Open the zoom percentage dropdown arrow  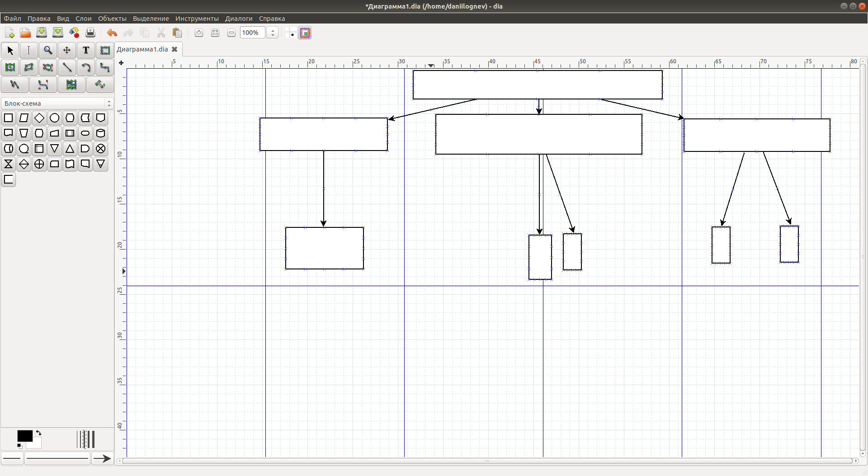coord(273,33)
